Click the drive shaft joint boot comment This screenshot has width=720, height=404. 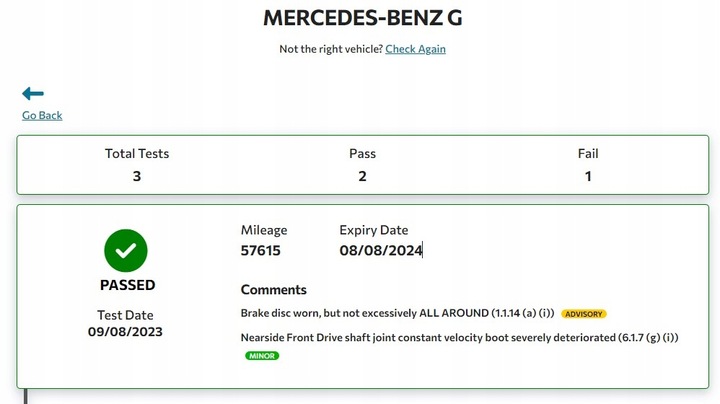coord(459,337)
